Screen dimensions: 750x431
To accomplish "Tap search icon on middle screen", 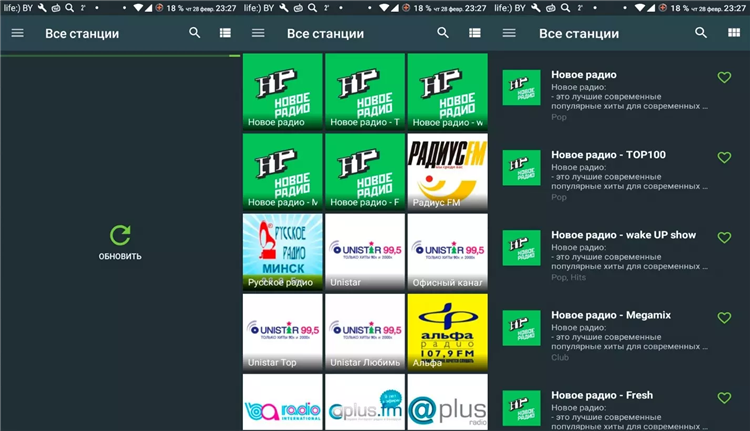I will [443, 33].
